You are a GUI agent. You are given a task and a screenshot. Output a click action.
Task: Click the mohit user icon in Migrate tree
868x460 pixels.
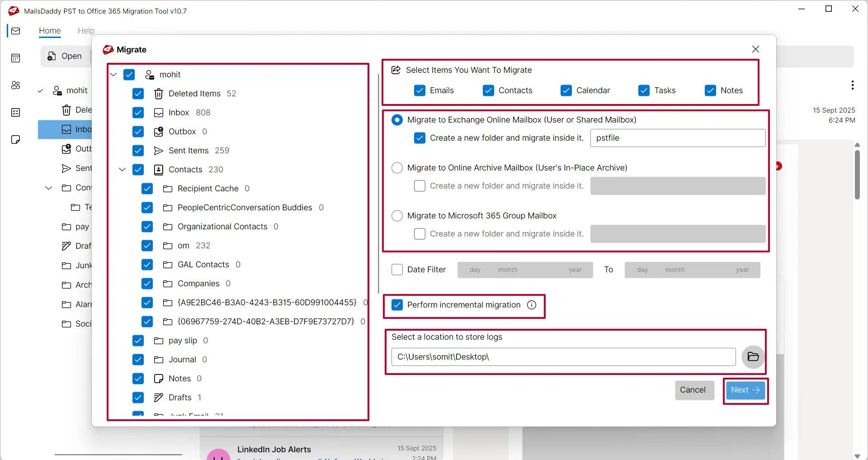(150, 75)
